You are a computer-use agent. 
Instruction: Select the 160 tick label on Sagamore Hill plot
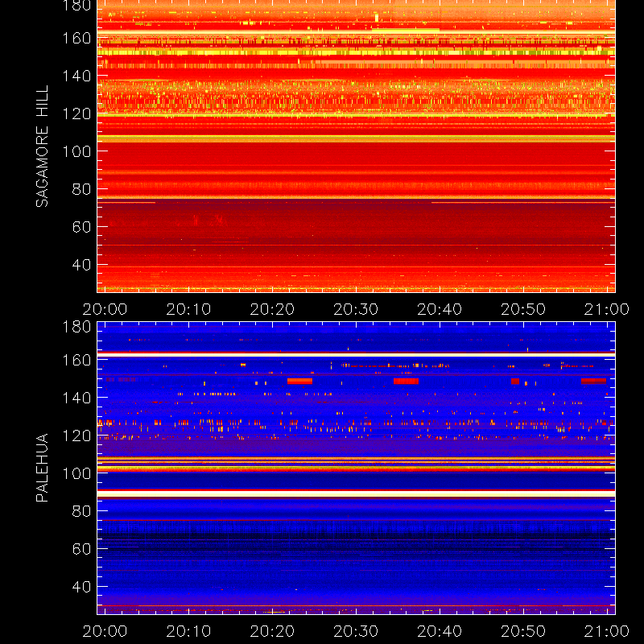coord(76,38)
